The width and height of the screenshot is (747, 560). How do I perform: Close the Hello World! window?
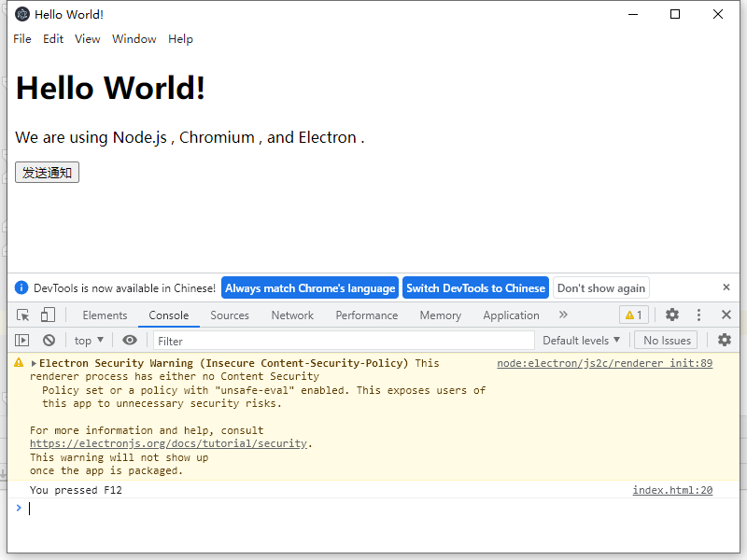717,14
